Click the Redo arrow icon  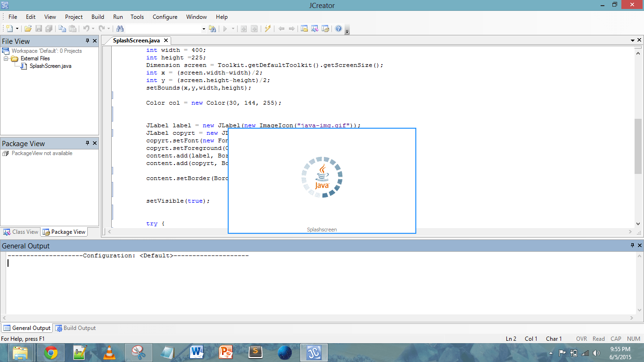pos(102,29)
